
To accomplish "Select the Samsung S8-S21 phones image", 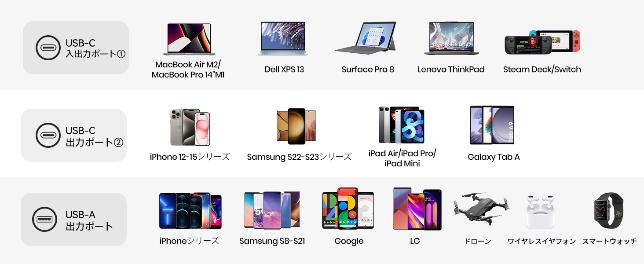I will [272, 210].
